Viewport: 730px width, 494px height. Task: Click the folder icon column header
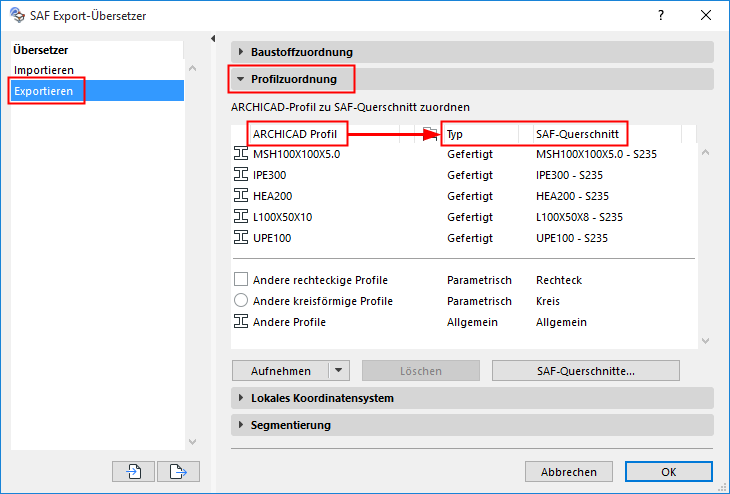(x=429, y=134)
